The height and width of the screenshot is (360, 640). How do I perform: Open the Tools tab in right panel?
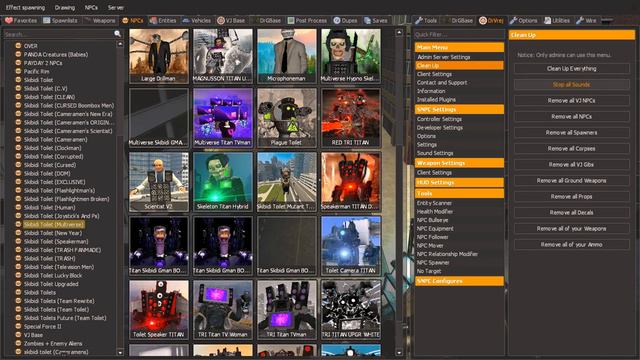426,20
